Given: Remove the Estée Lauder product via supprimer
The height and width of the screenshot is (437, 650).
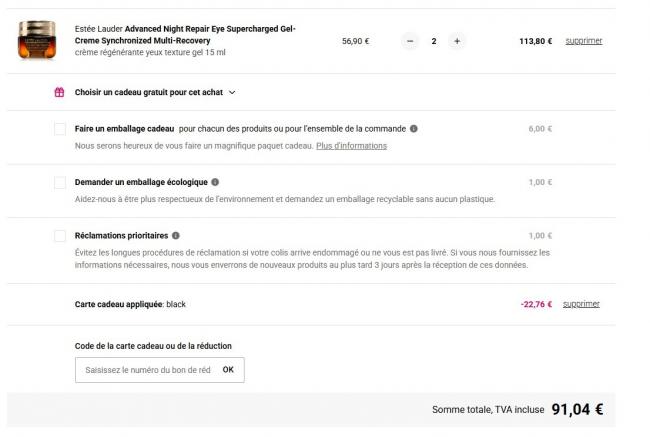Looking at the screenshot, I should (582, 41).
